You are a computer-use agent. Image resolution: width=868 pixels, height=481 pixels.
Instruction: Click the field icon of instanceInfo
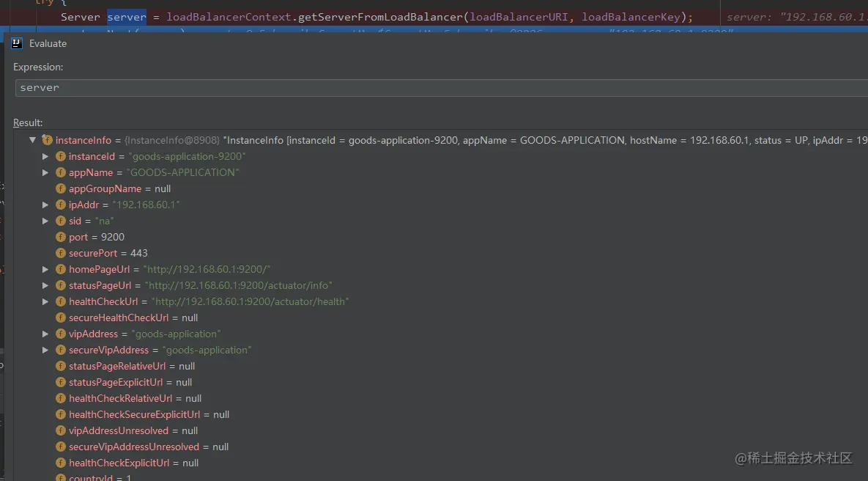48,140
